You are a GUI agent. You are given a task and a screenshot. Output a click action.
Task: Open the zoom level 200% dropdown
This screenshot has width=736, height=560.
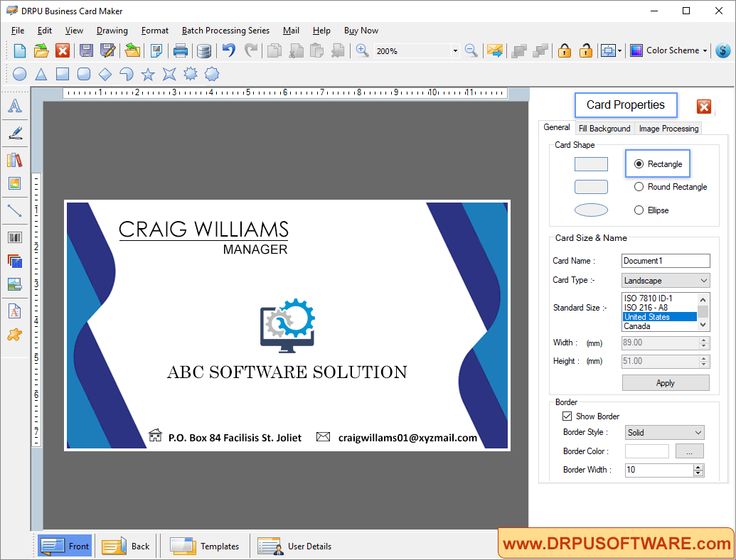[x=455, y=50]
